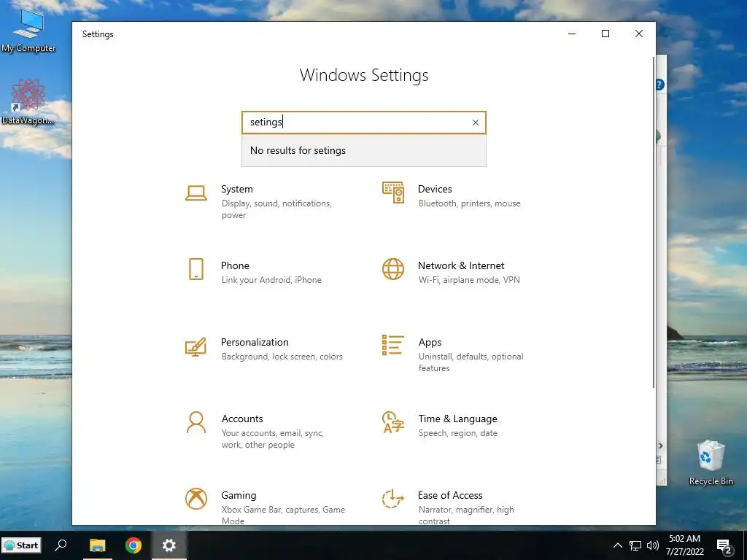The height and width of the screenshot is (560, 747).
Task: Click the 'Narrator, magnifier, high contrast' description
Action: (x=466, y=516)
